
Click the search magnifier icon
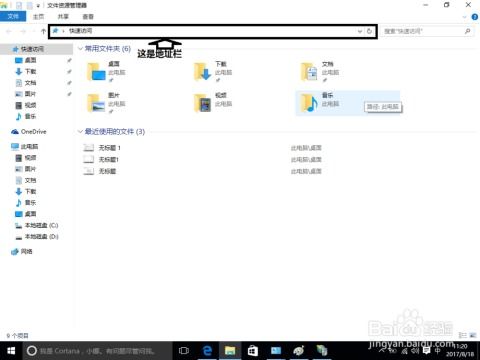[x=468, y=31]
